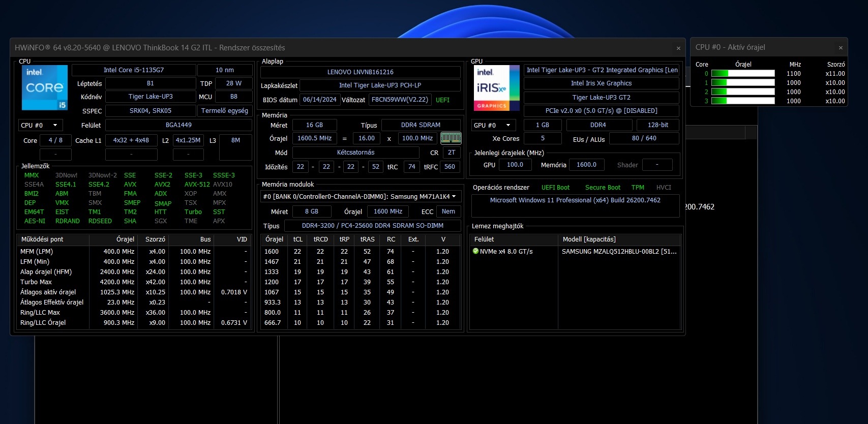
Task: Click the 80 / 640 EUs/ALUs field
Action: (644, 138)
